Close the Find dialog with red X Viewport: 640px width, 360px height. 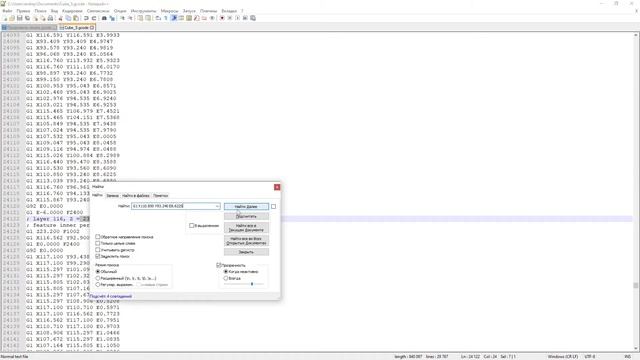click(277, 187)
